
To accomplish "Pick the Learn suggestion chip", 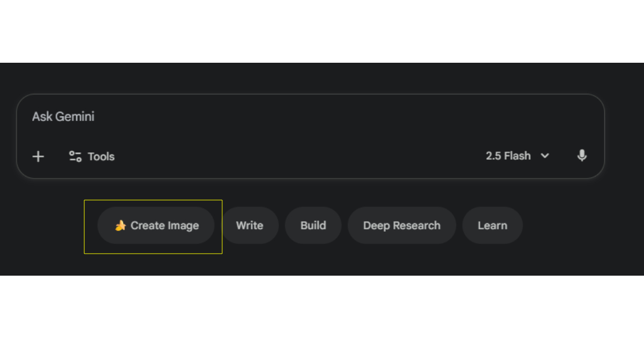I will pyautogui.click(x=492, y=226).
